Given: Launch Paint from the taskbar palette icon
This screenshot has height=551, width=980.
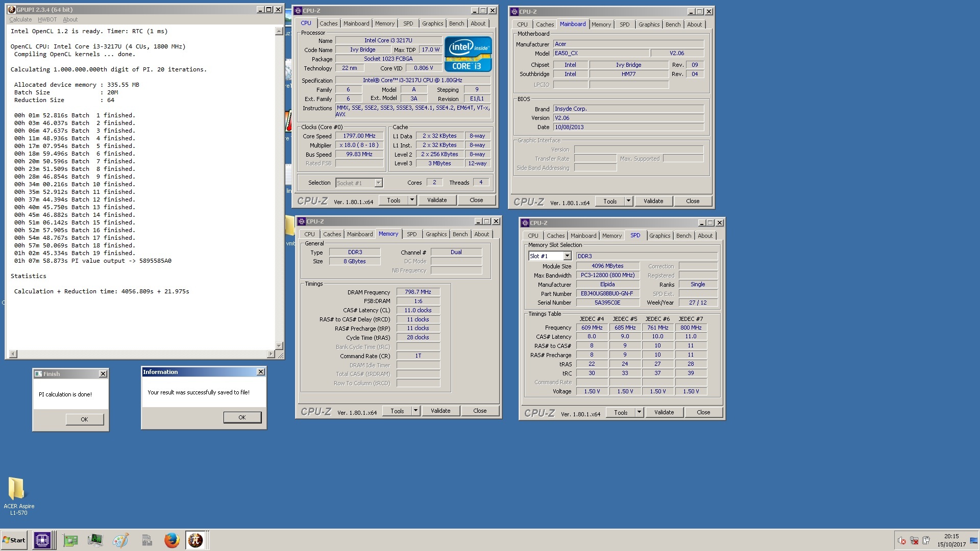Looking at the screenshot, I should [x=120, y=540].
